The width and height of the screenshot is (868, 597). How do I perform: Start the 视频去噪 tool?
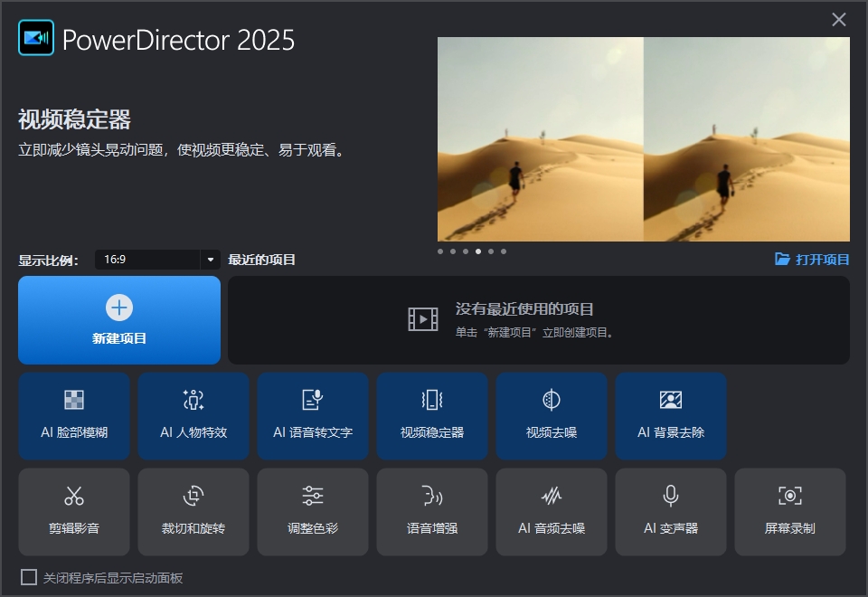(552, 416)
